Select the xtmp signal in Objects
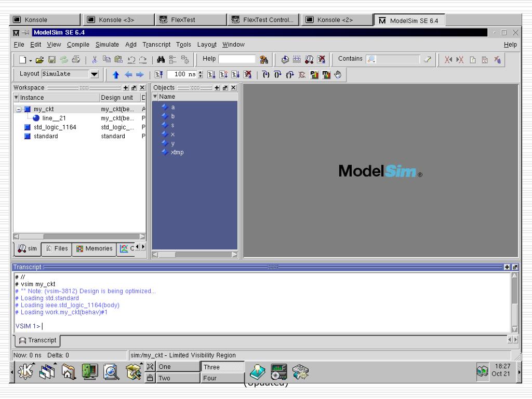 pos(177,152)
